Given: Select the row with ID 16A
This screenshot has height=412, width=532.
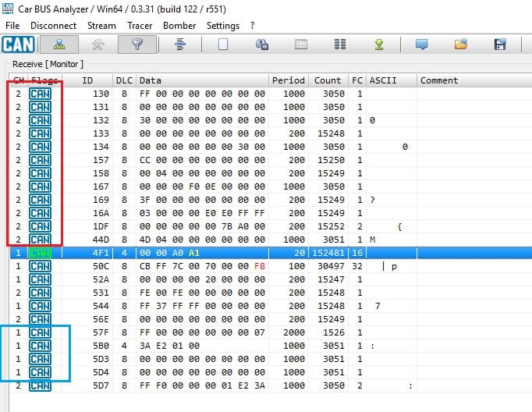Looking at the screenshot, I should click(271, 213).
